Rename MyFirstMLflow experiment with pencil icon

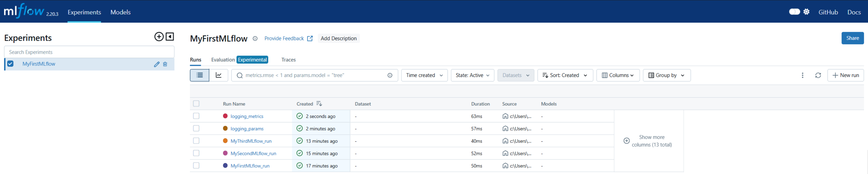(x=157, y=64)
